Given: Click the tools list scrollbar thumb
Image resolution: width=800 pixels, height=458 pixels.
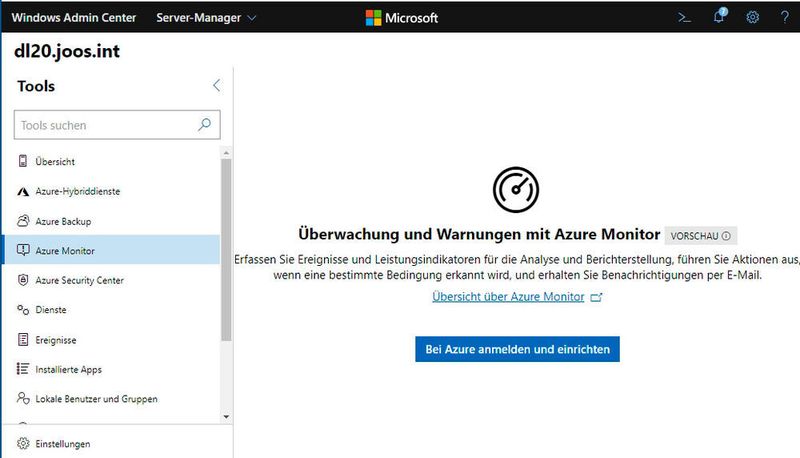Looking at the screenshot, I should [226, 249].
